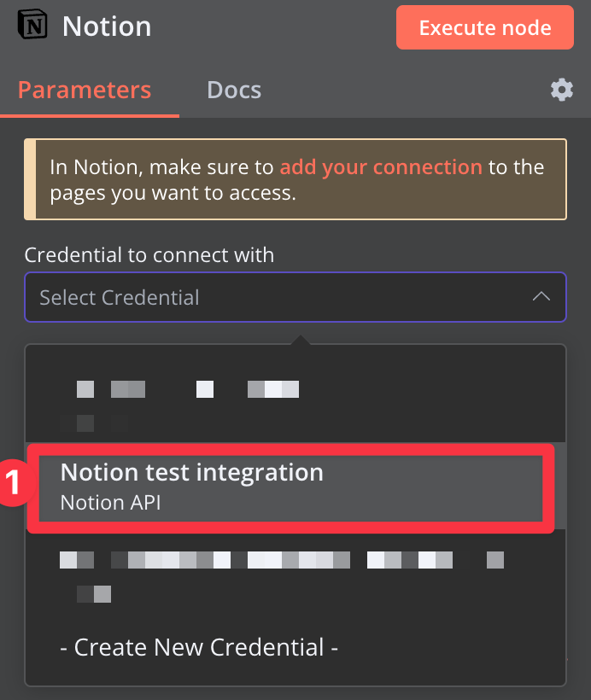This screenshot has height=700, width=591.
Task: Open the Docs tab
Action: click(234, 90)
